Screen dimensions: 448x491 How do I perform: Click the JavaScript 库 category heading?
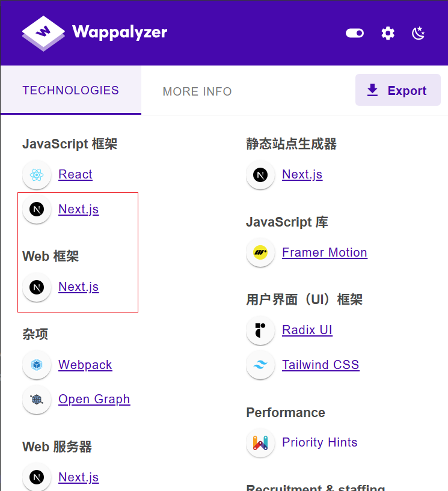pos(287,222)
